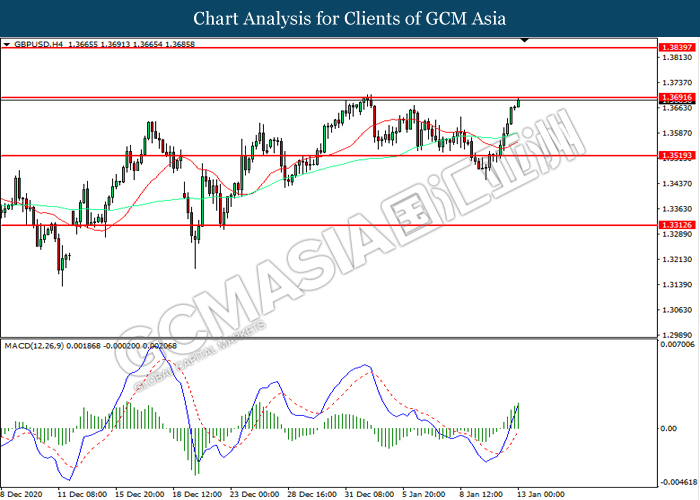Click the 1.31390 price scale value

(x=678, y=284)
